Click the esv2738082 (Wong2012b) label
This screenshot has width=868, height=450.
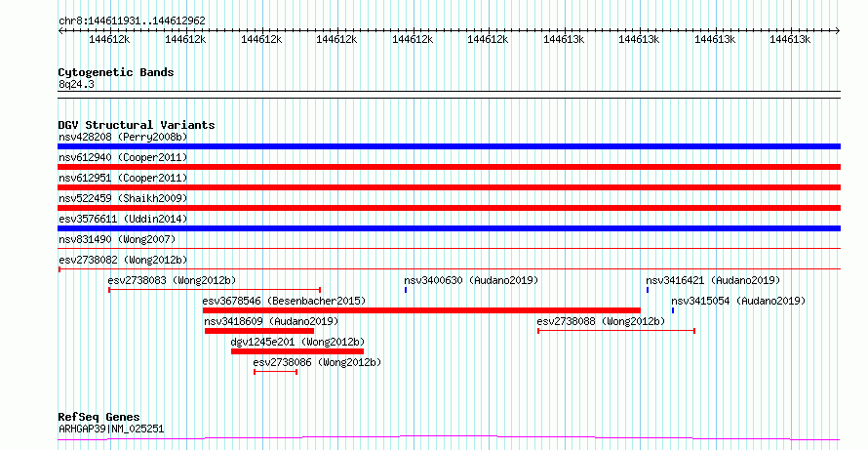pyautogui.click(x=123, y=260)
